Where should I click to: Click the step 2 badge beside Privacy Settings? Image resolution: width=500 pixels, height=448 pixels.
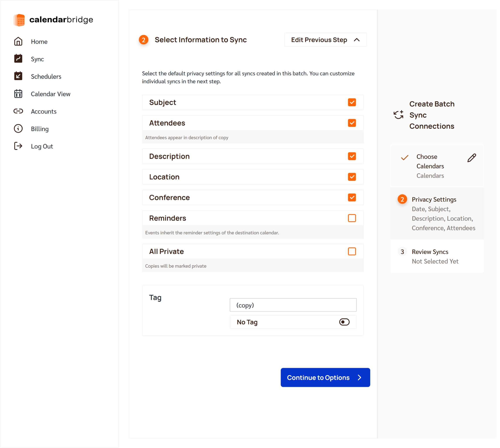pyautogui.click(x=402, y=199)
